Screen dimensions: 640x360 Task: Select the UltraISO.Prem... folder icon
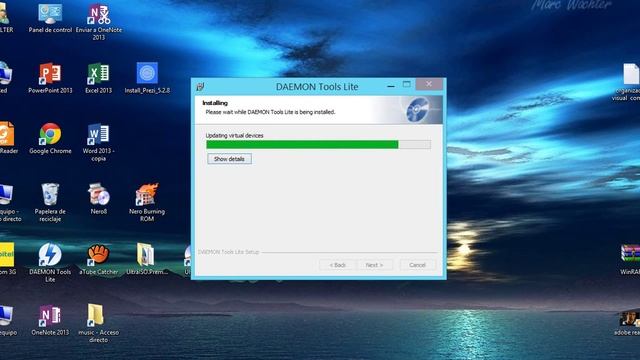point(147,259)
